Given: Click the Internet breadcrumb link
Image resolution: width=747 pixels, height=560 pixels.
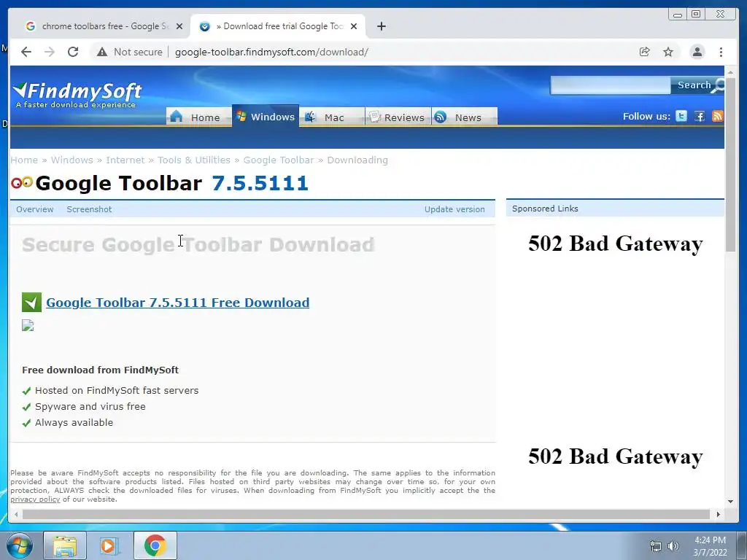Looking at the screenshot, I should [125, 160].
